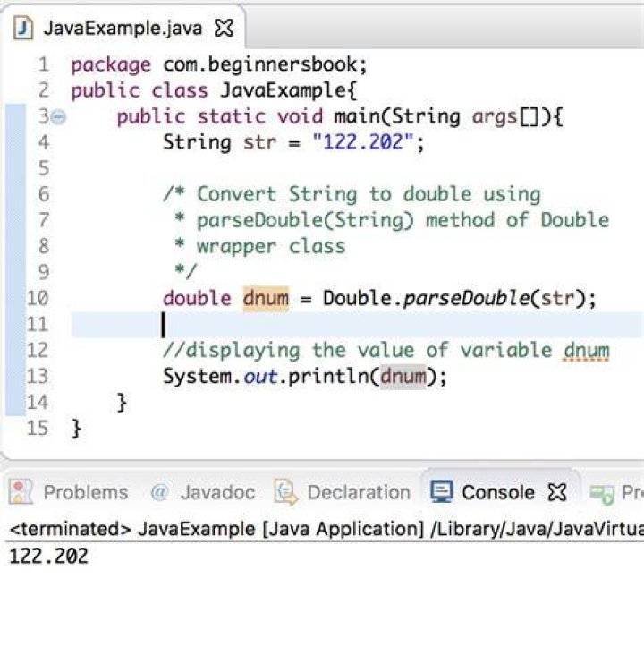Click the static keyword on line 3

click(232, 116)
